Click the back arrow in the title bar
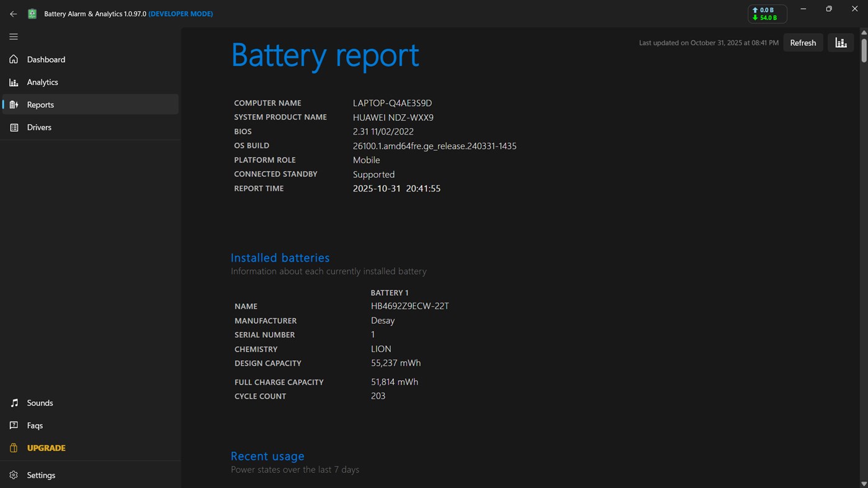868x488 pixels. (13, 13)
